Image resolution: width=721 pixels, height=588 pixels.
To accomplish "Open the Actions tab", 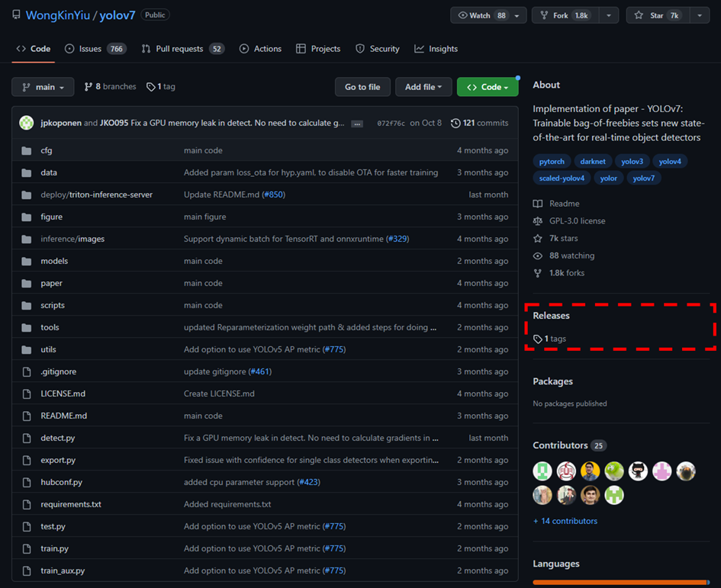I will coord(260,49).
